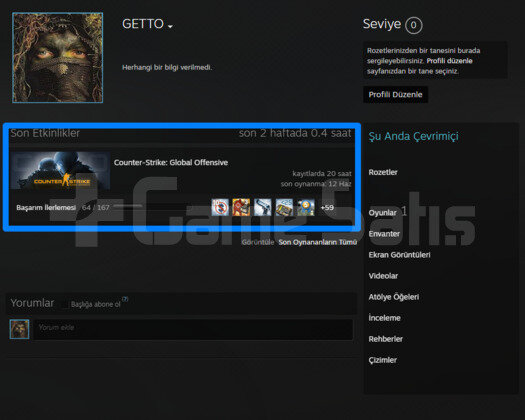Open Atölye Öğeleri section
Viewport: 525px width, 420px height.
click(393, 297)
